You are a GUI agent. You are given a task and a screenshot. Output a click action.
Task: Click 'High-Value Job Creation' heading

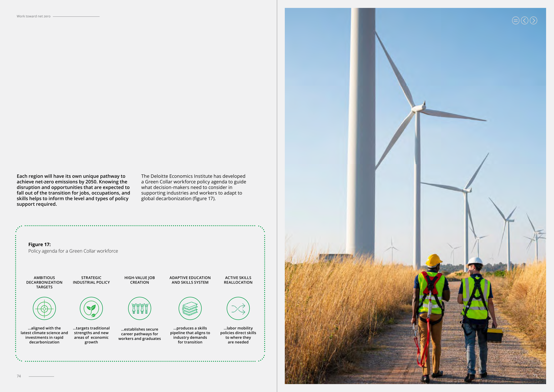(x=139, y=280)
